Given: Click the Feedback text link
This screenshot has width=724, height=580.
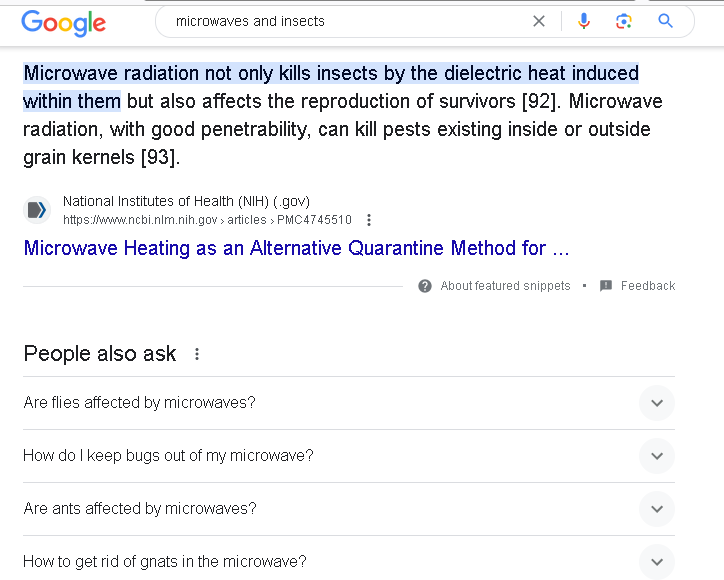Looking at the screenshot, I should point(648,286).
